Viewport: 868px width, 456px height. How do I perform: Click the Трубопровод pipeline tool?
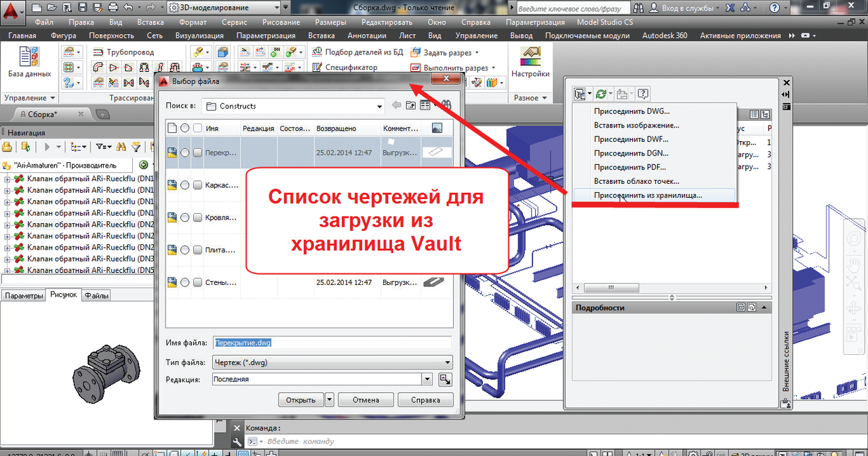click(123, 52)
